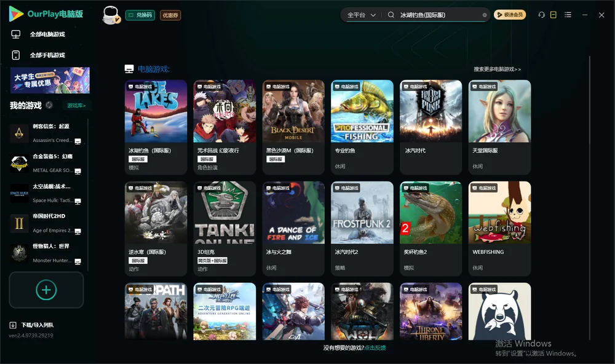Select 太空战舰 Space Hulk in my games

click(x=47, y=193)
